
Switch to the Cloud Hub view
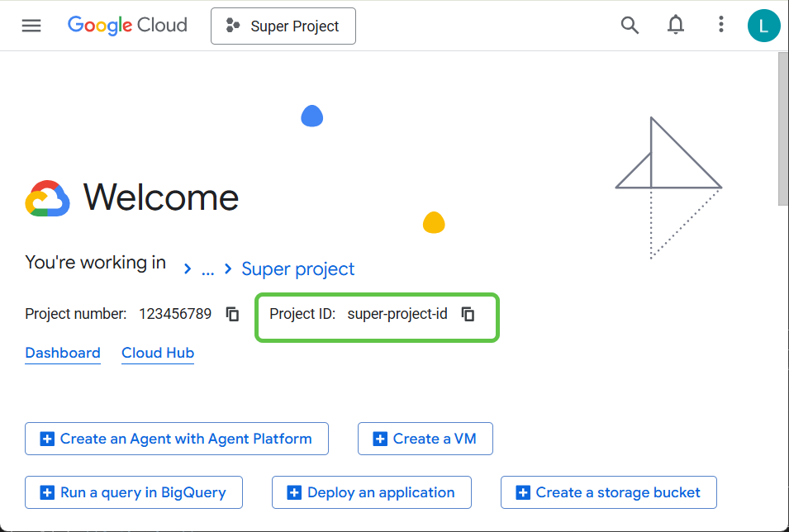[157, 353]
